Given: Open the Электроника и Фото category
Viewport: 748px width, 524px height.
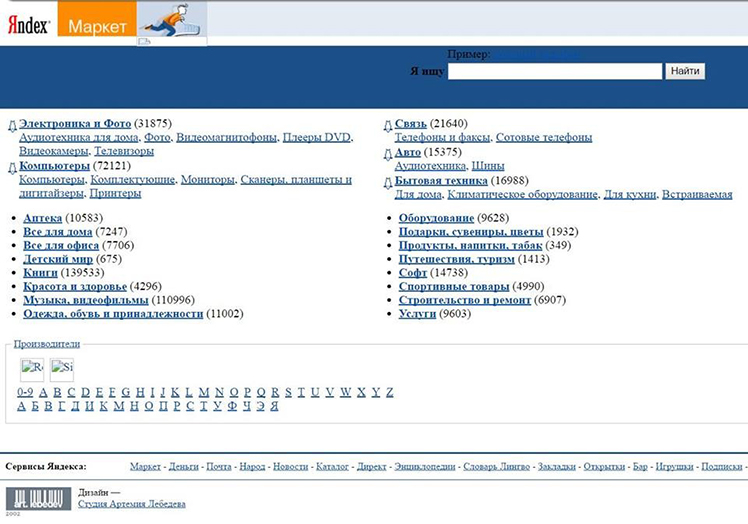Looking at the screenshot, I should point(75,124).
